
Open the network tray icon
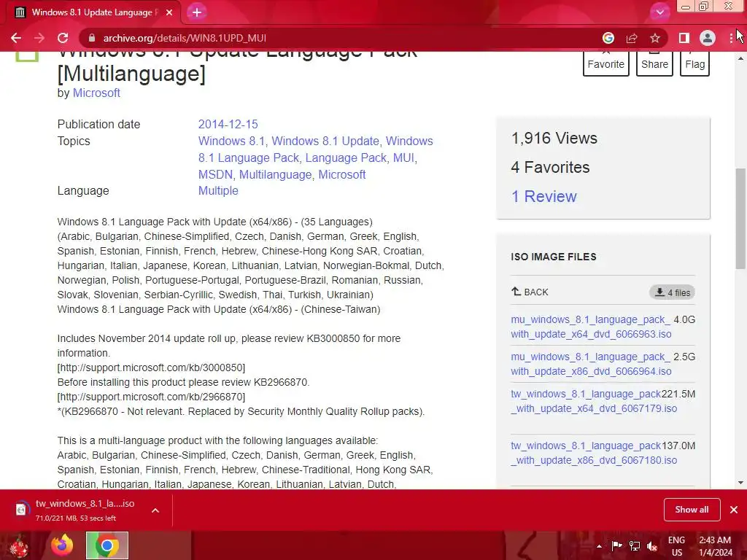(634, 545)
